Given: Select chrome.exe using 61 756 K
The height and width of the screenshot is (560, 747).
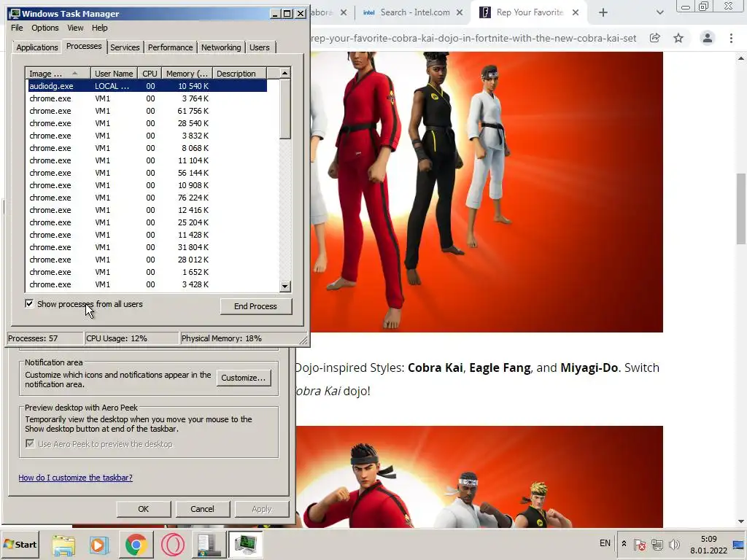Looking at the screenshot, I should (x=147, y=111).
